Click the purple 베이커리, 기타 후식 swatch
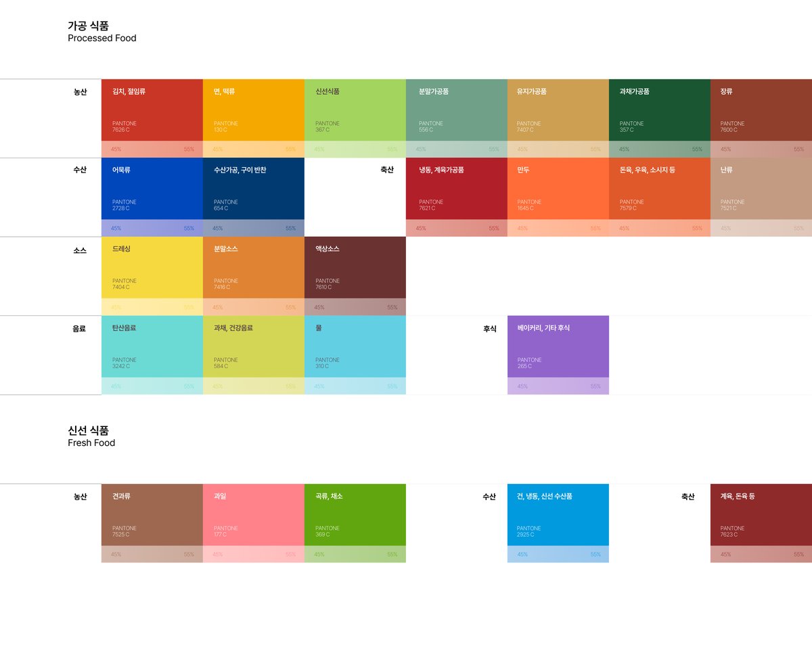This screenshot has height=649, width=812. pos(558,346)
